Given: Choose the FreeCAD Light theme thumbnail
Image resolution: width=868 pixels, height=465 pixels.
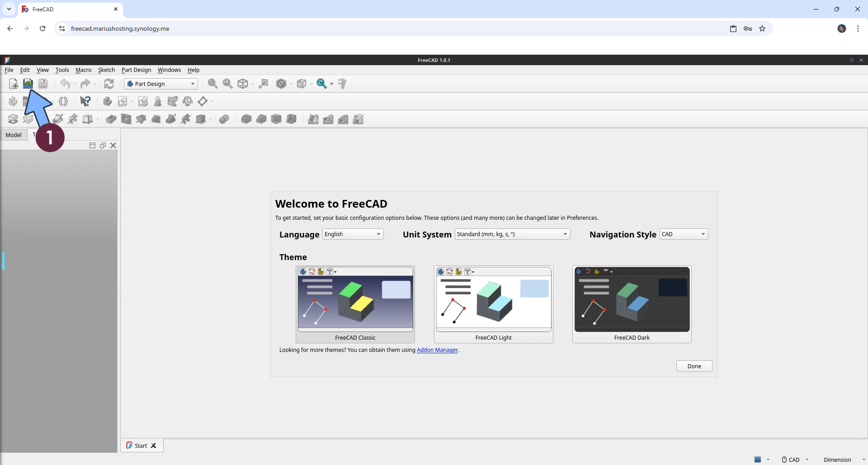Looking at the screenshot, I should (x=494, y=304).
